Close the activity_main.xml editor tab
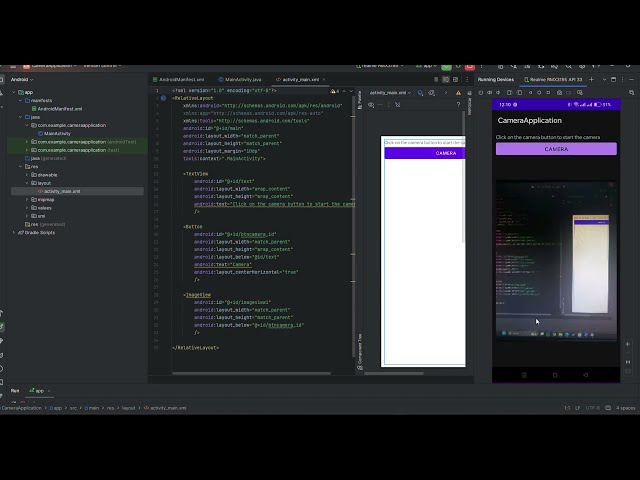Image resolution: width=640 pixels, height=480 pixels. click(324, 80)
